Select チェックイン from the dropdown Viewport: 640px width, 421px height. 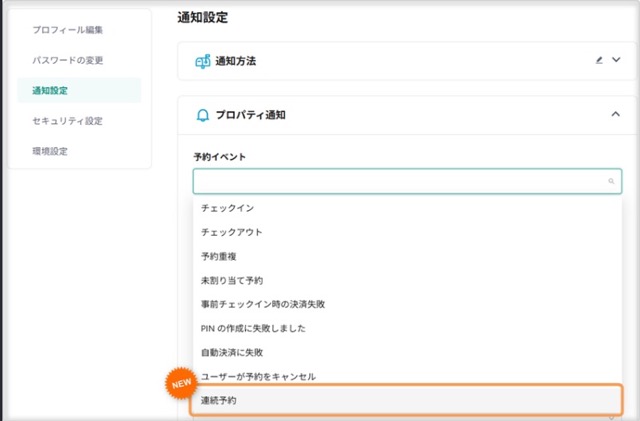click(x=407, y=208)
